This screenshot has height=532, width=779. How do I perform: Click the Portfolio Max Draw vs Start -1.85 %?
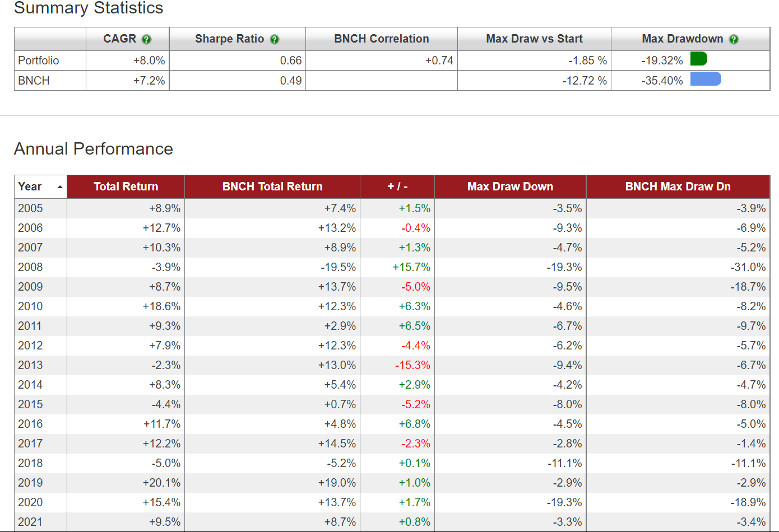coord(588,60)
